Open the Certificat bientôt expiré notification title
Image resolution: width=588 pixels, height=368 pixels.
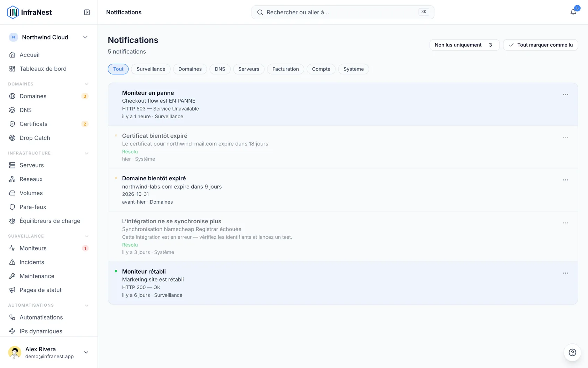tap(155, 136)
